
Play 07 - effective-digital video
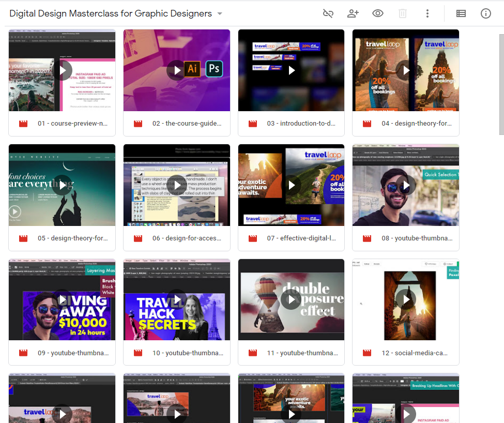tap(291, 185)
